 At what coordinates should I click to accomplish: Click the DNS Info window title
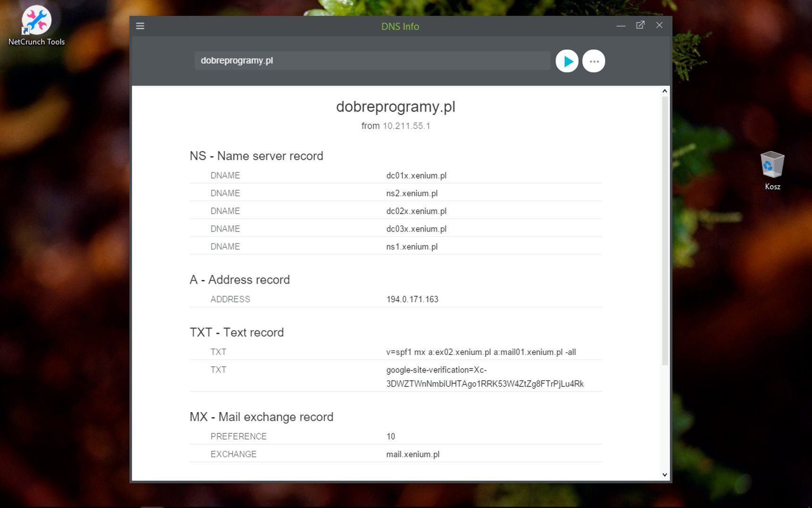[400, 26]
